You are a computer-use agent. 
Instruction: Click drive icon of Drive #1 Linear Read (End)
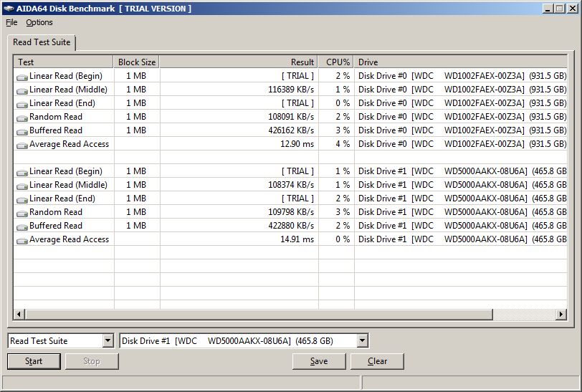[x=22, y=200]
